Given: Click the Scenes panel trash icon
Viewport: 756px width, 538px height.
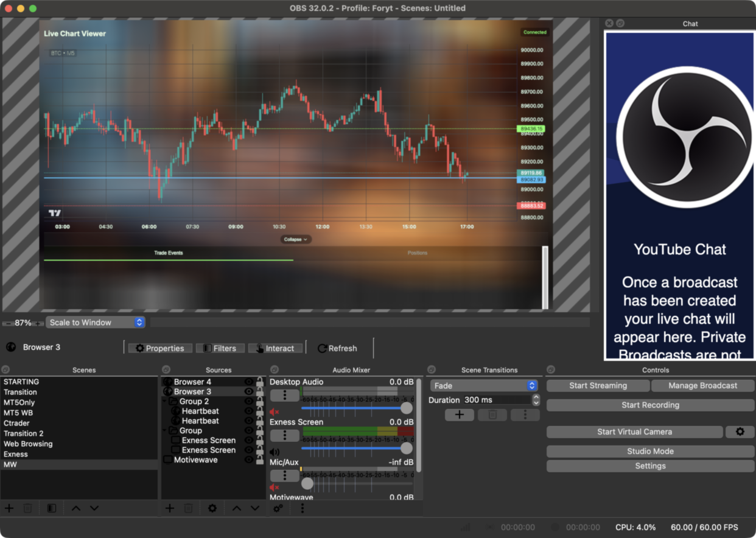Looking at the screenshot, I should 27,508.
